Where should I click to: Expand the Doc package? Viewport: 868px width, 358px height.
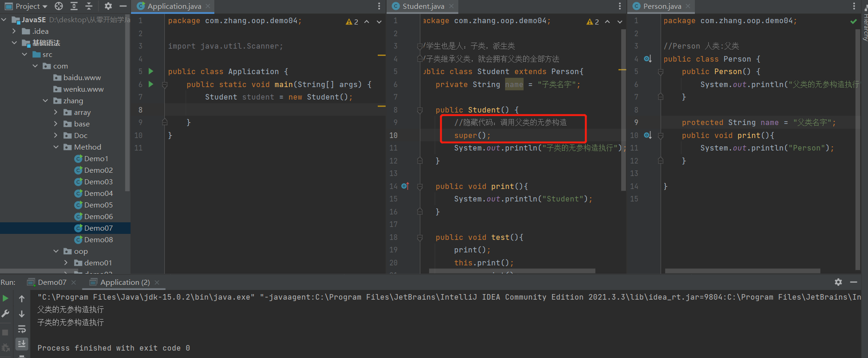click(x=56, y=135)
